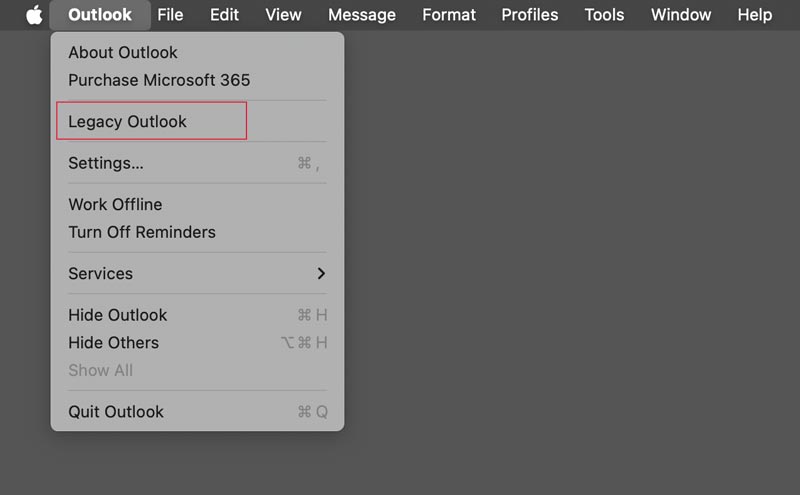Screen dimensions: 800x495
Task: Open the Window menu
Action: pos(681,15)
